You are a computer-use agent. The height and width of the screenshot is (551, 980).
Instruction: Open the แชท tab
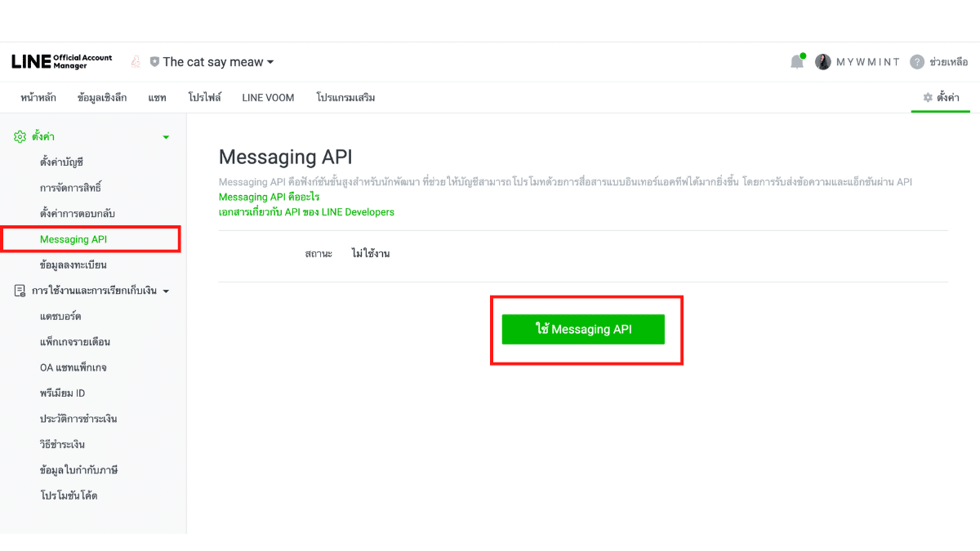pos(158,97)
